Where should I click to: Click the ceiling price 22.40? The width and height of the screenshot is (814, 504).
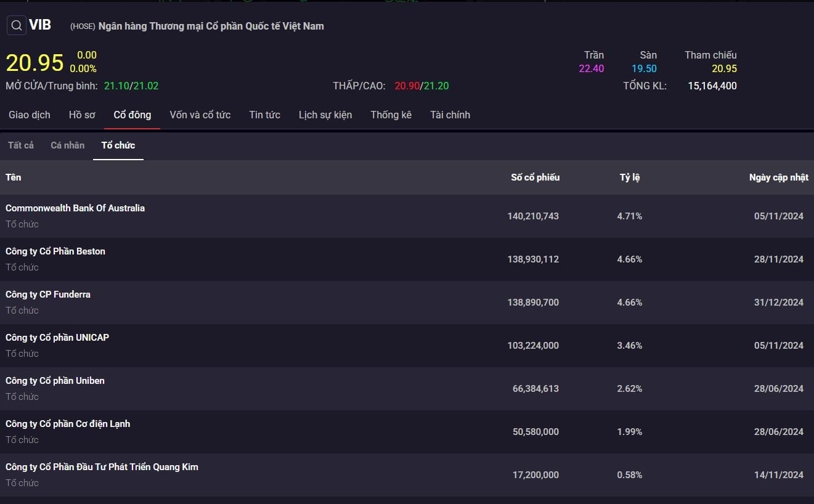pos(592,68)
